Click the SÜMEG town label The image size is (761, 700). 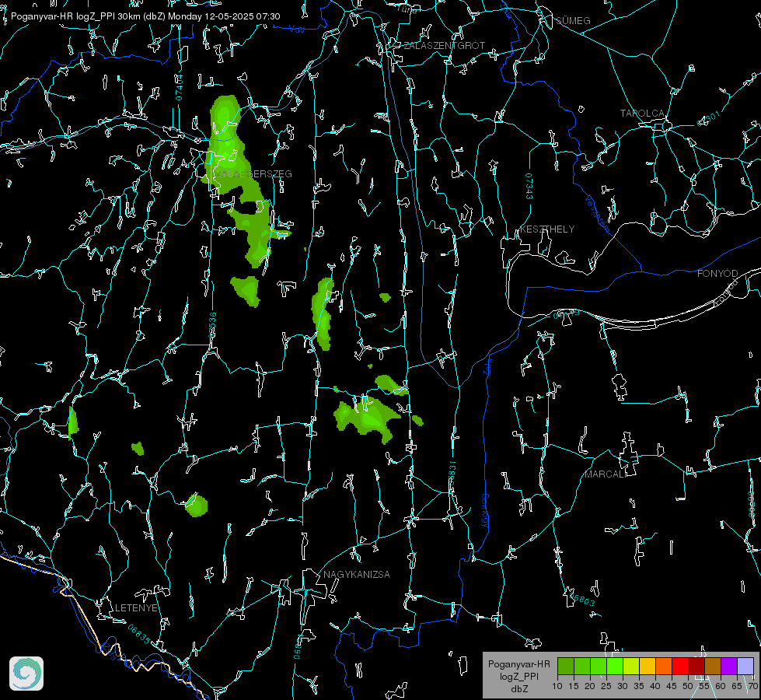(x=573, y=20)
